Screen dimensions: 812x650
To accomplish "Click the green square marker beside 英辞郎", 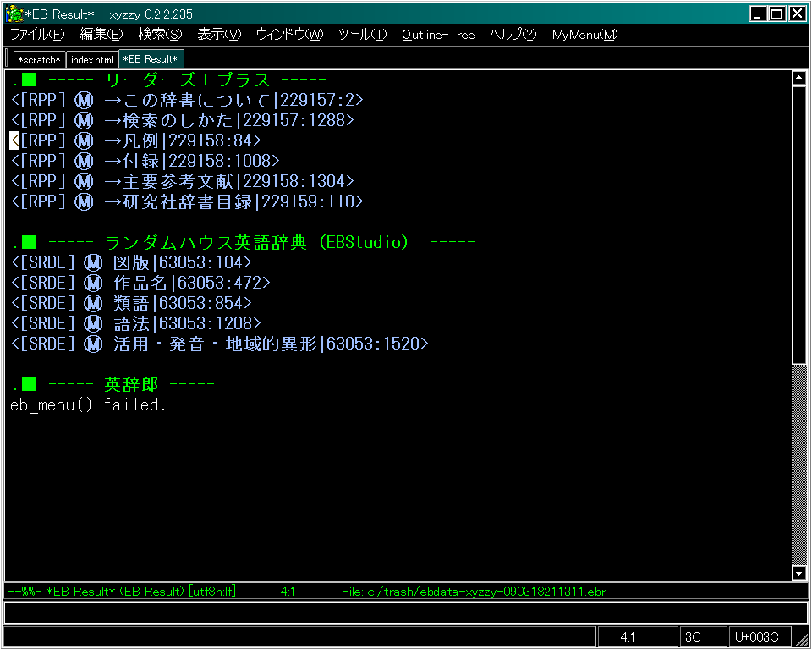I will (30, 384).
